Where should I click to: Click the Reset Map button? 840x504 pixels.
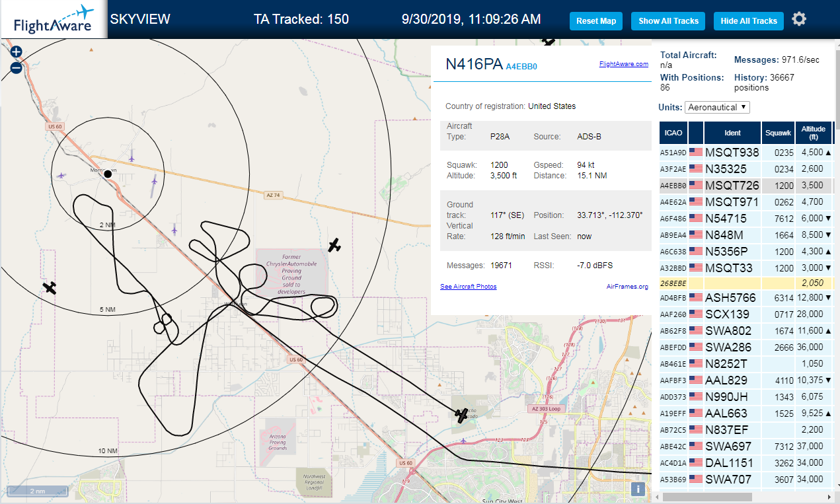click(x=596, y=21)
